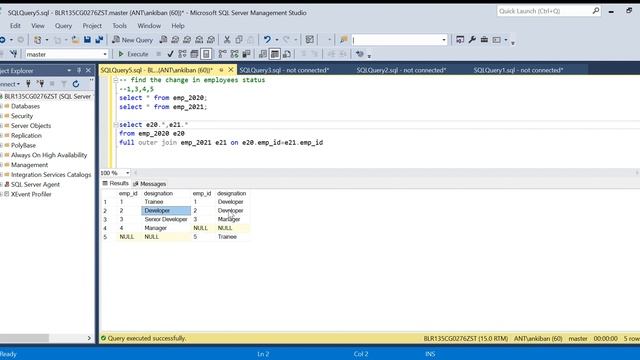Click the Cut scissors icon
The width and height of the screenshot is (640, 360).
[x=227, y=40]
